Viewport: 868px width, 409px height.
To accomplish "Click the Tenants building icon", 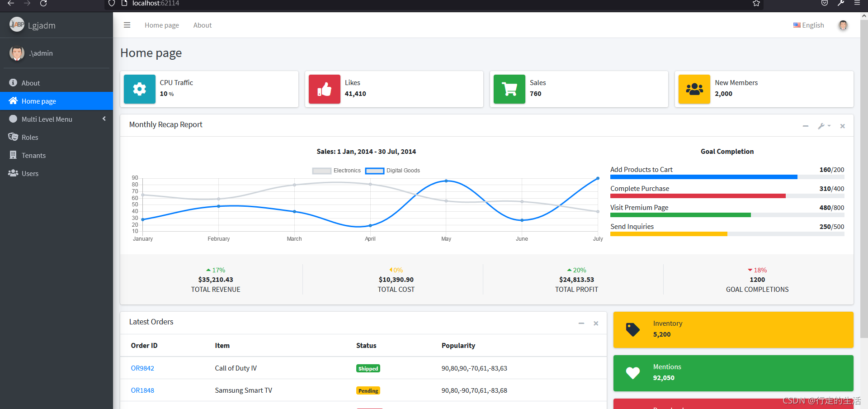I will pos(13,155).
